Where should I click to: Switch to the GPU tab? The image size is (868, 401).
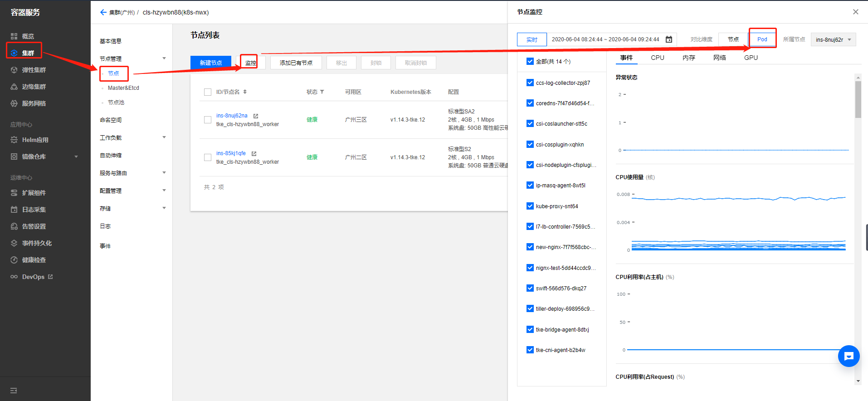pyautogui.click(x=751, y=58)
